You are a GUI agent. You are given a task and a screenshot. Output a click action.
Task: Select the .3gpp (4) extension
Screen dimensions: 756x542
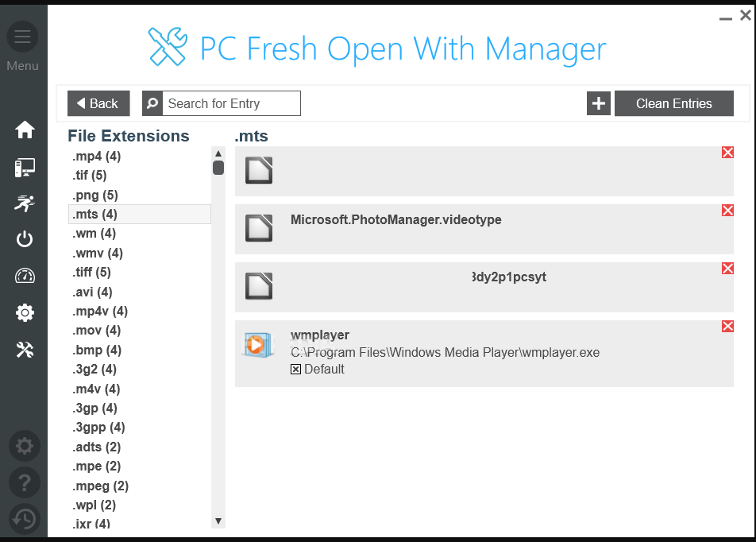pos(98,428)
